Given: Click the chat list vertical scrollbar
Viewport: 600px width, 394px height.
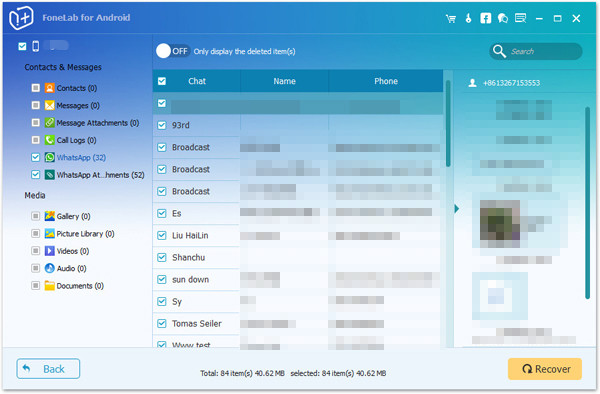Looking at the screenshot, I should 448,123.
